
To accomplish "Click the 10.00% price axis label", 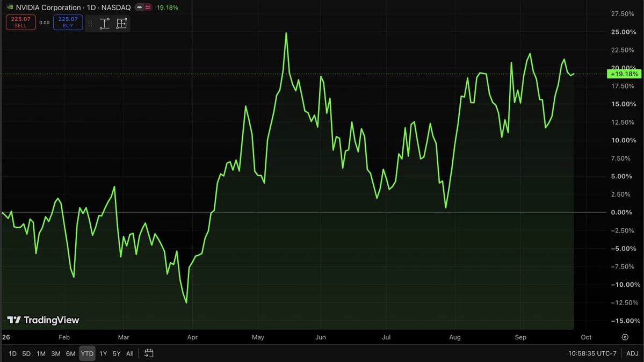I will [624, 140].
